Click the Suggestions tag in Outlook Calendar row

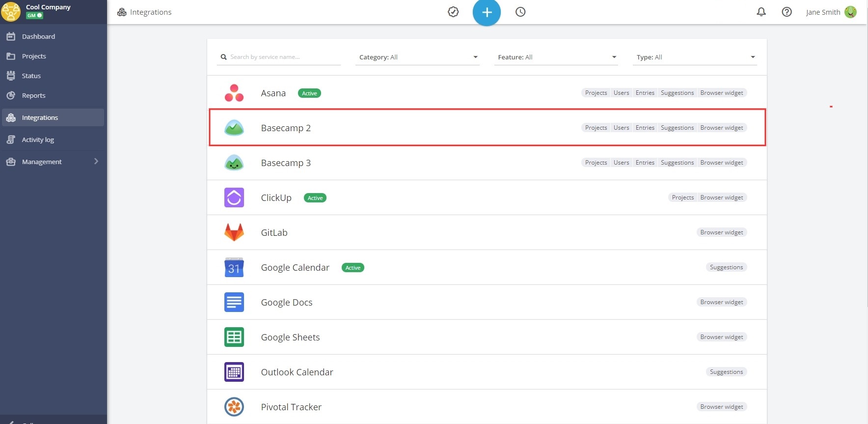tap(726, 372)
